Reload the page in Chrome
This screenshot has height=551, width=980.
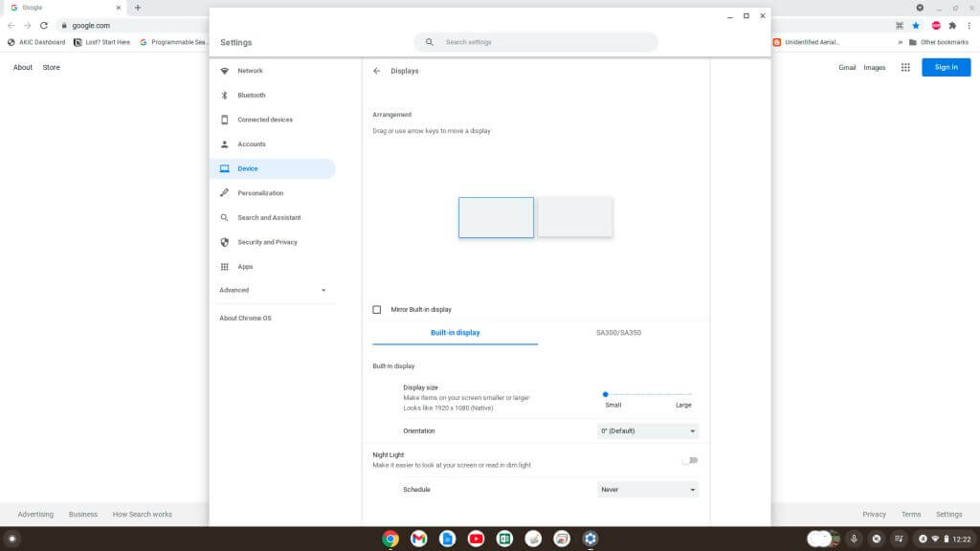pyautogui.click(x=44, y=26)
